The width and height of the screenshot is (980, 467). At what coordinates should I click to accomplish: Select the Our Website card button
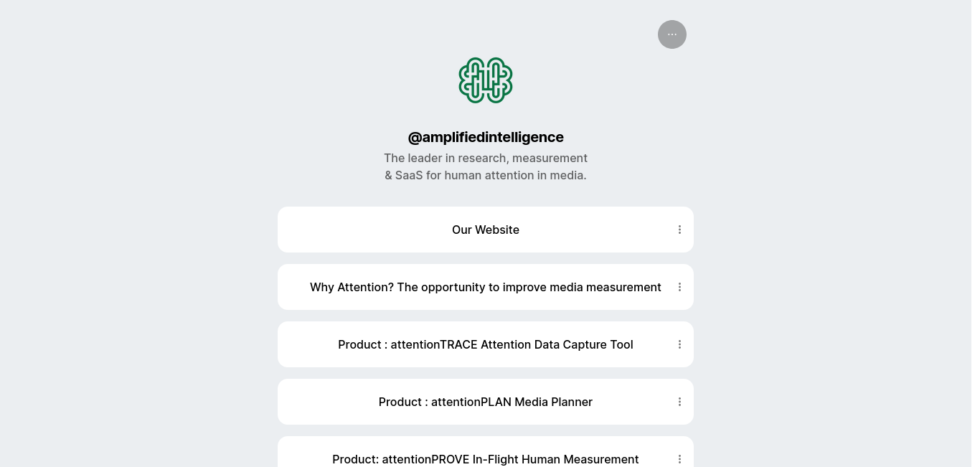pos(486,230)
